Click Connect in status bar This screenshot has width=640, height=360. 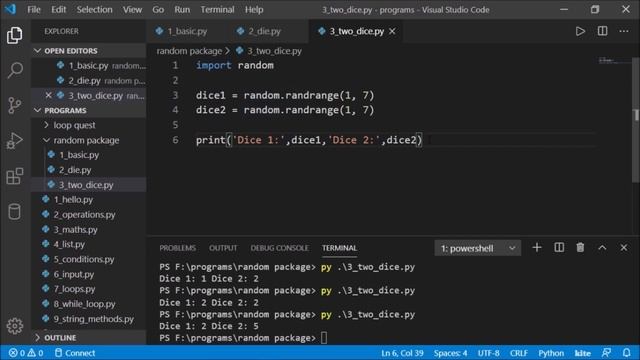(75, 353)
